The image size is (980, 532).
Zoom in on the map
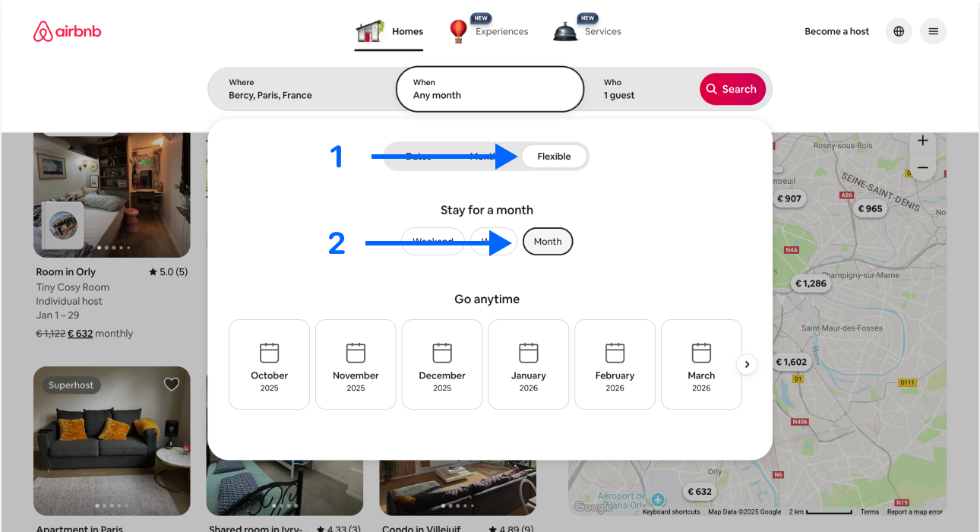pos(922,141)
